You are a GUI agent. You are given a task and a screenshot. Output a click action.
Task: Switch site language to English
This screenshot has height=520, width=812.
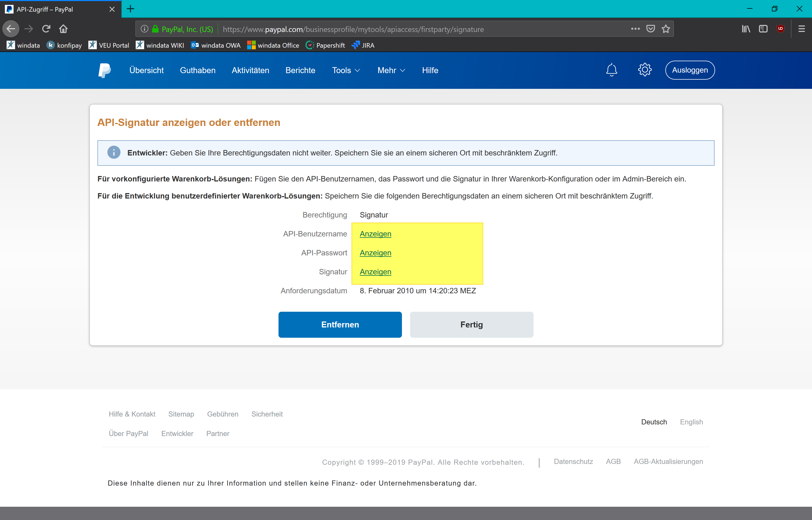point(691,422)
